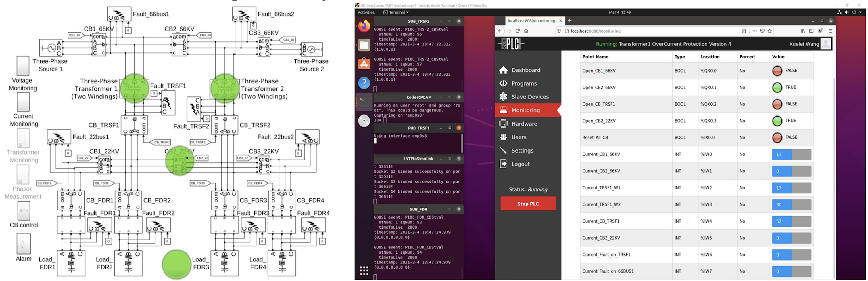Open Show Applications grid icon
This screenshot has height=281, width=868.
(364, 270)
